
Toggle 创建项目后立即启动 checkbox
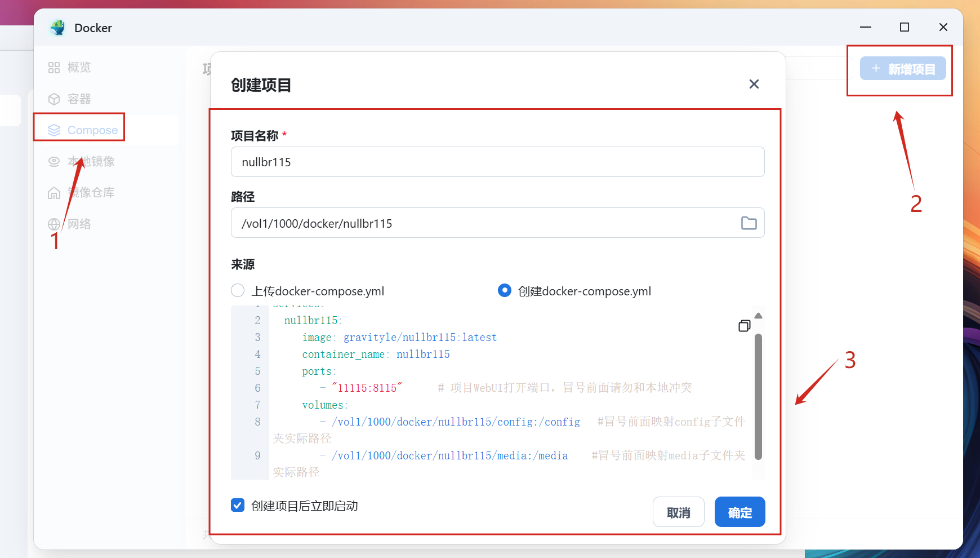click(x=238, y=506)
